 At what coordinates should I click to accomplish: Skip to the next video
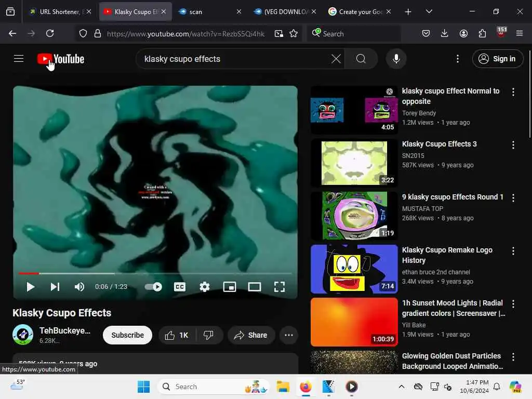(x=55, y=287)
